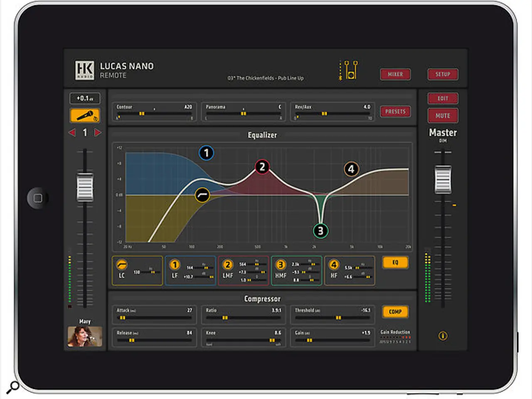This screenshot has width=532, height=399.
Task: Select EQ band 1 node on graph
Action: click(x=206, y=153)
